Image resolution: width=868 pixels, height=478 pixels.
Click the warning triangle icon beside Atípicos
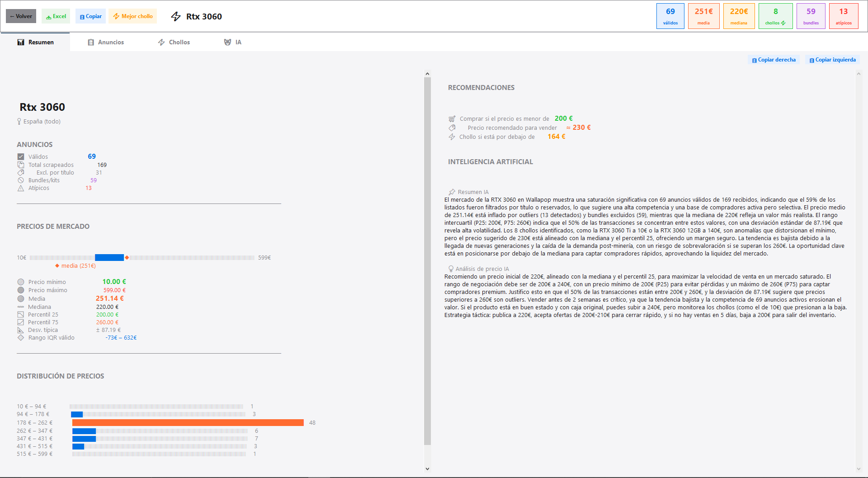pos(21,188)
